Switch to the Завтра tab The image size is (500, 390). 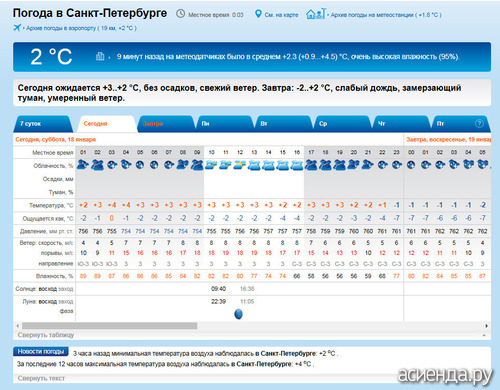point(165,124)
